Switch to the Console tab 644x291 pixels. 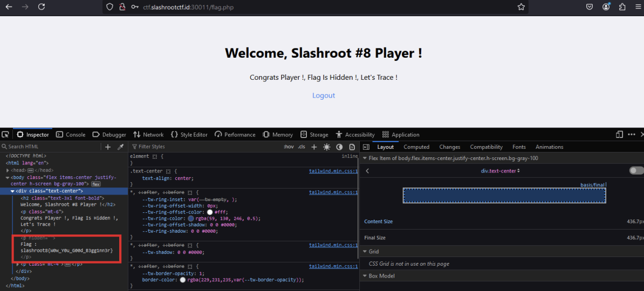71,135
